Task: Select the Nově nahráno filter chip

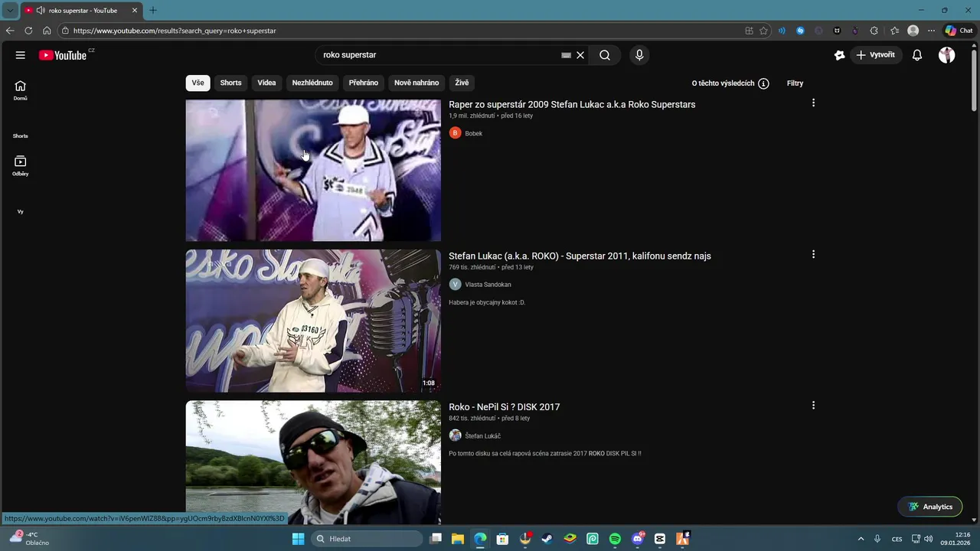Action: (416, 83)
